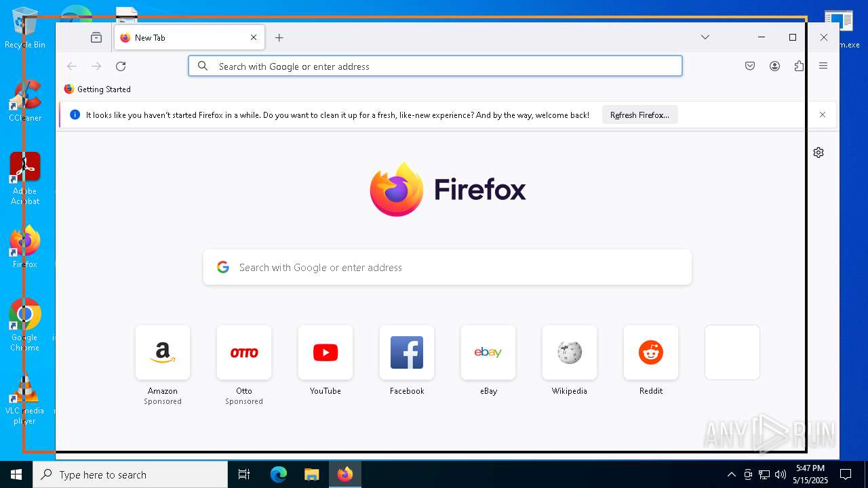This screenshot has width=868, height=488.
Task: Select Firefox taskbar button
Action: pyautogui.click(x=345, y=474)
